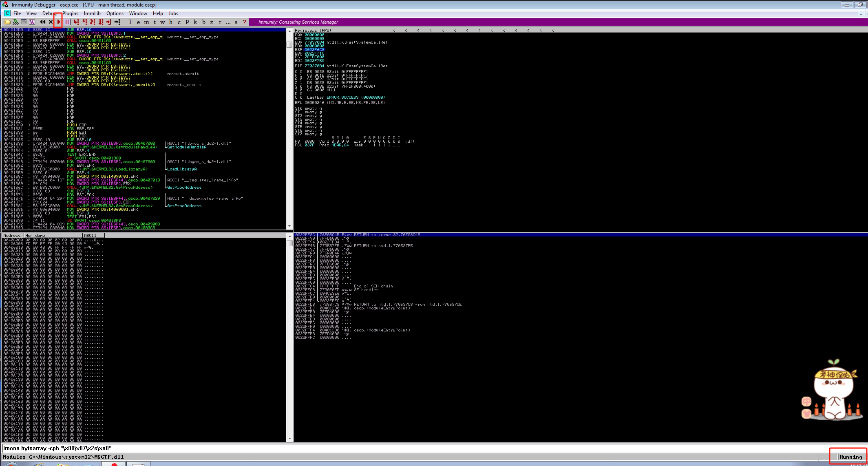
Task: Click scroll-up arrow of disassembly pane
Action: click(x=289, y=31)
